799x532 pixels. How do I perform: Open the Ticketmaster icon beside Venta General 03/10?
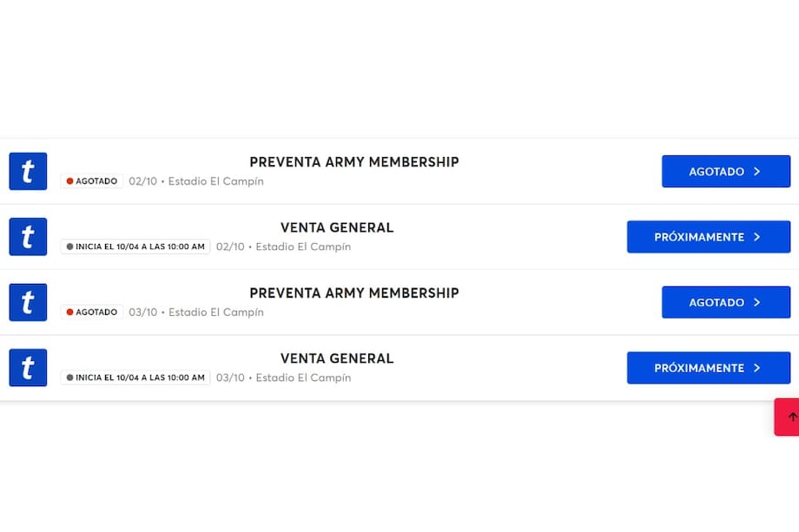coord(27,367)
